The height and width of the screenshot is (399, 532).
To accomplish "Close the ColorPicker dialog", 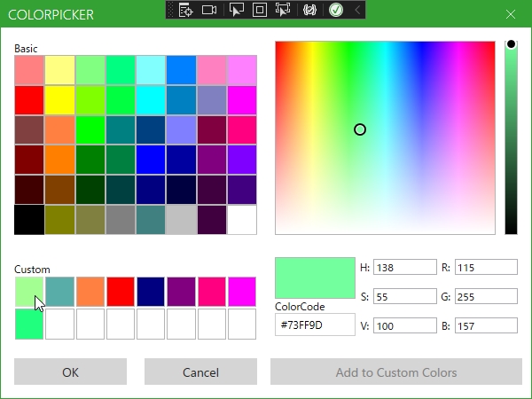I will pos(511,14).
